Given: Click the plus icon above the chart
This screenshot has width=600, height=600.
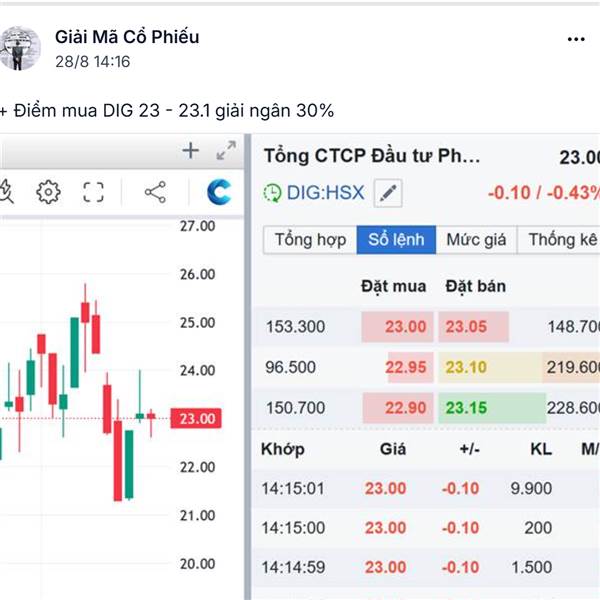Looking at the screenshot, I should [x=190, y=151].
